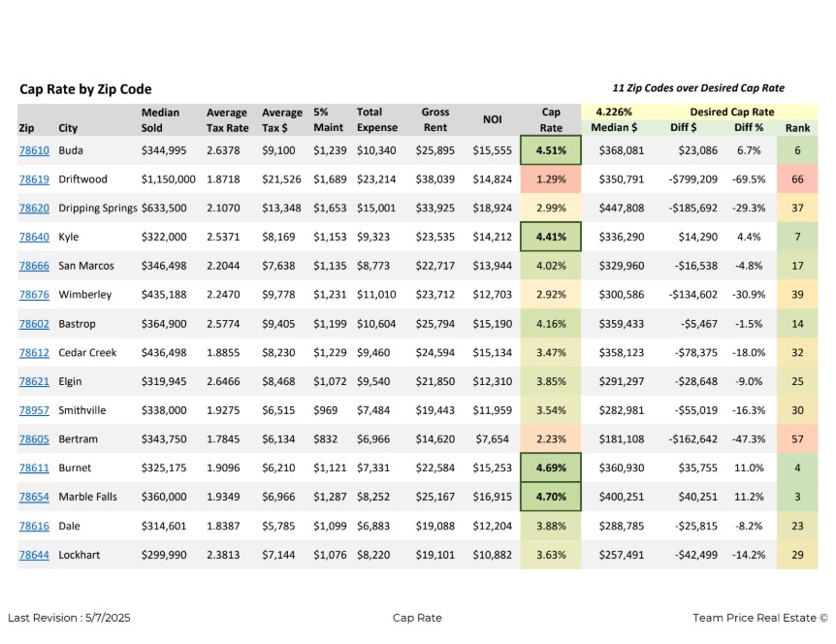This screenshot has width=836, height=644.
Task: Open zip code link 78611
Action: [x=34, y=467]
